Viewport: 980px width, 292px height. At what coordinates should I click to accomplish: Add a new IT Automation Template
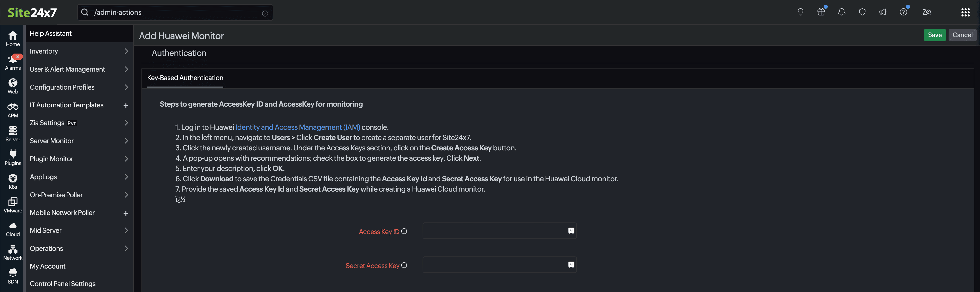pos(126,106)
